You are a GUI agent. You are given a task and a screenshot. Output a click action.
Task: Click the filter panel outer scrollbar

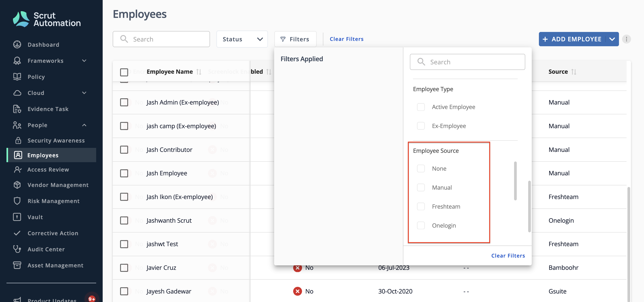point(529,206)
